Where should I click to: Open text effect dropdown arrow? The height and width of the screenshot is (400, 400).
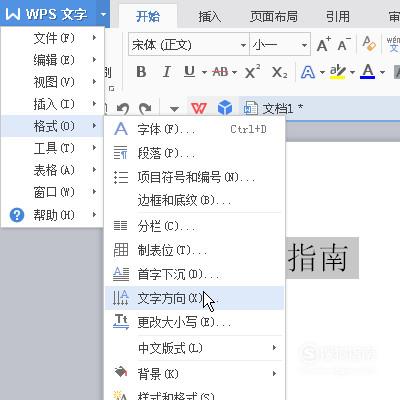coord(322,72)
